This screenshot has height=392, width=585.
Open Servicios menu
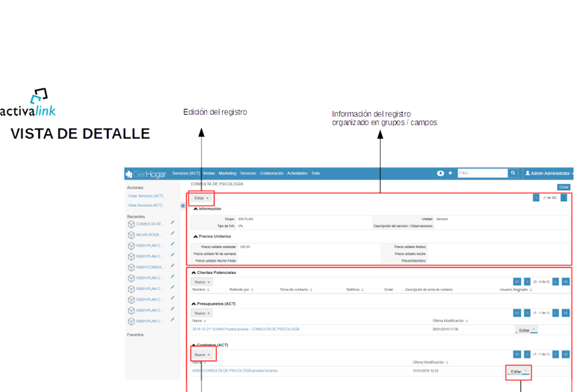coord(248,173)
